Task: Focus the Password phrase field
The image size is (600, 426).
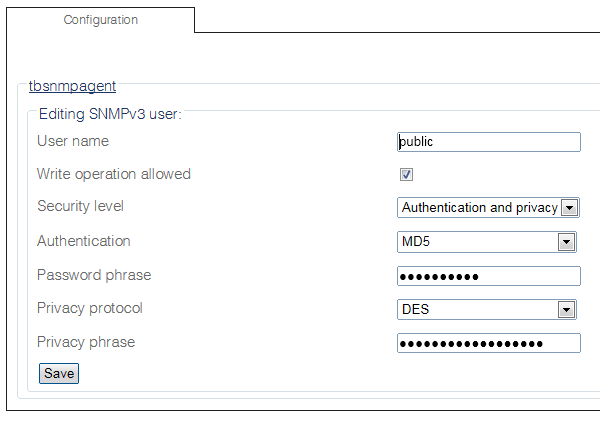Action: coord(488,276)
